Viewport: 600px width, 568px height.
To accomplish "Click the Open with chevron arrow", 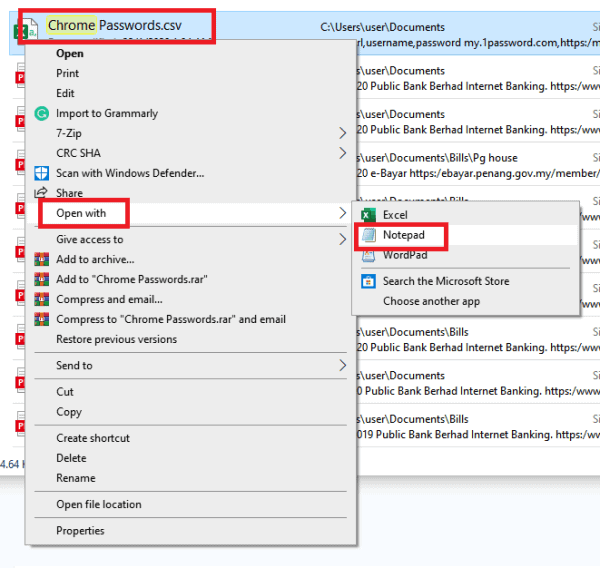I will coord(342,213).
